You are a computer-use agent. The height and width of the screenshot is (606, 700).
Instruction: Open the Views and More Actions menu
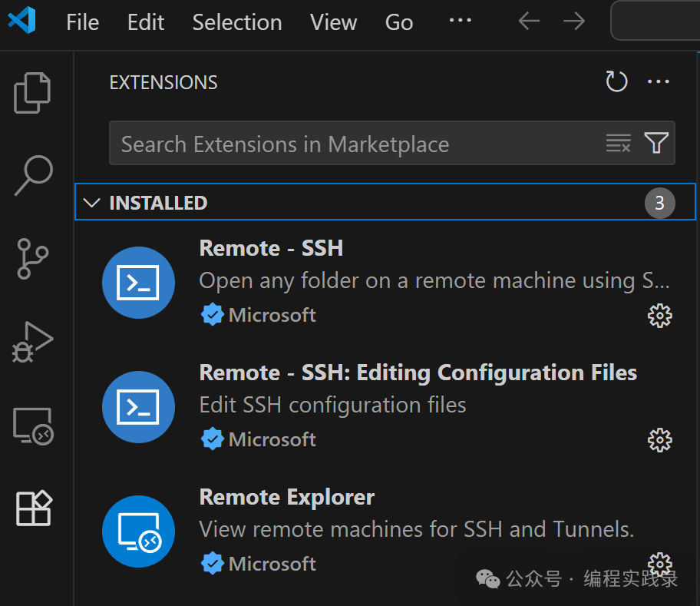[659, 81]
